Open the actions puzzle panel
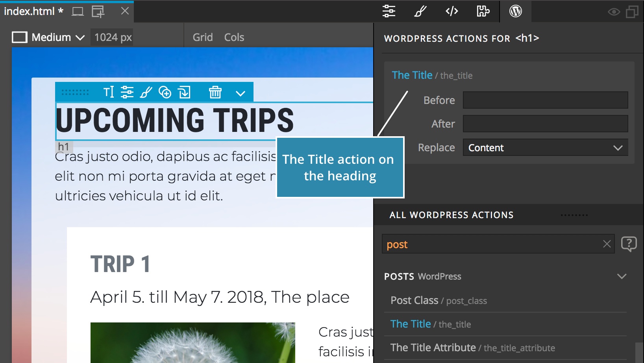The height and width of the screenshot is (363, 644). (x=483, y=11)
